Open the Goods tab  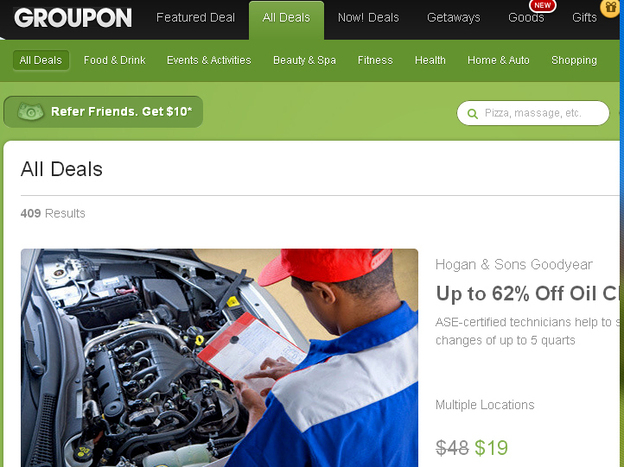tap(526, 18)
